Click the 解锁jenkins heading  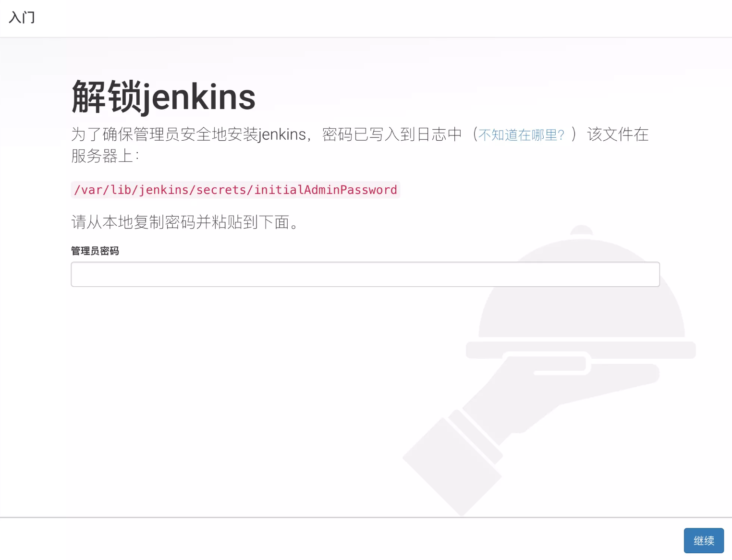tap(163, 97)
